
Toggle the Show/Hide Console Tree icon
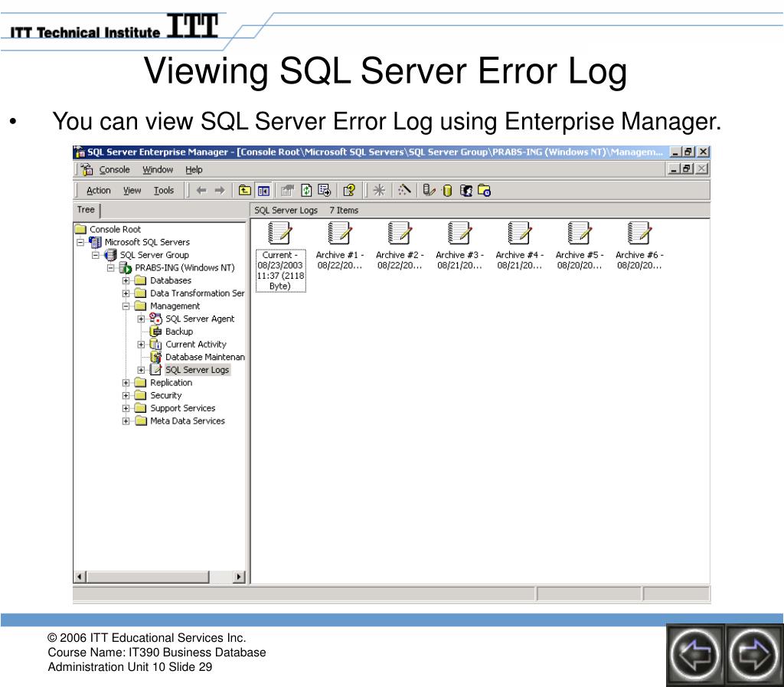(x=263, y=191)
